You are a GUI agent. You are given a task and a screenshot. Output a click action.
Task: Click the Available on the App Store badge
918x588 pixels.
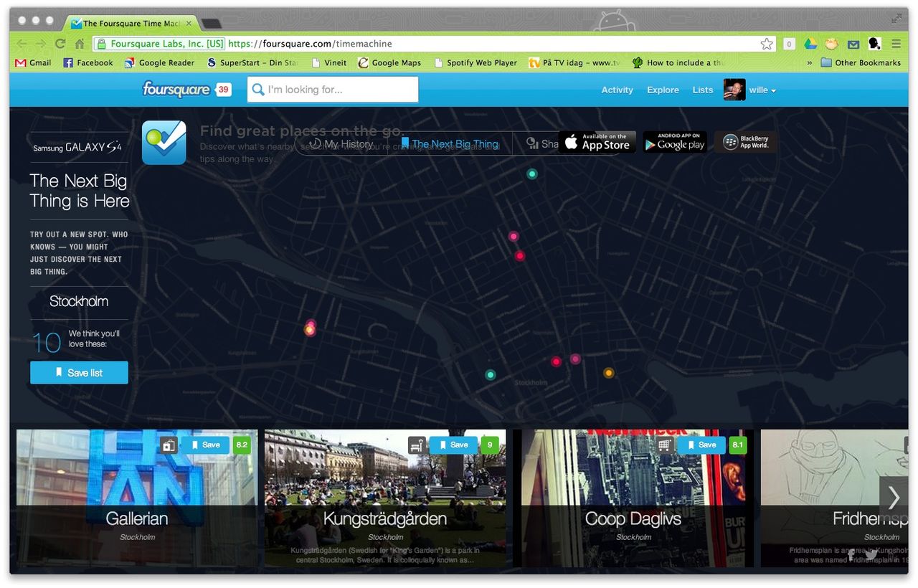coord(597,142)
